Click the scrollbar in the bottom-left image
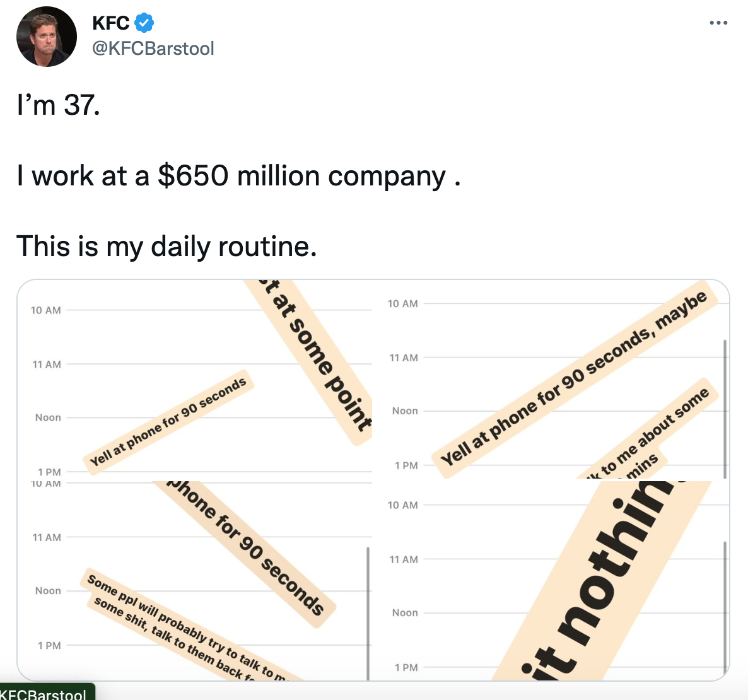 coord(368,612)
